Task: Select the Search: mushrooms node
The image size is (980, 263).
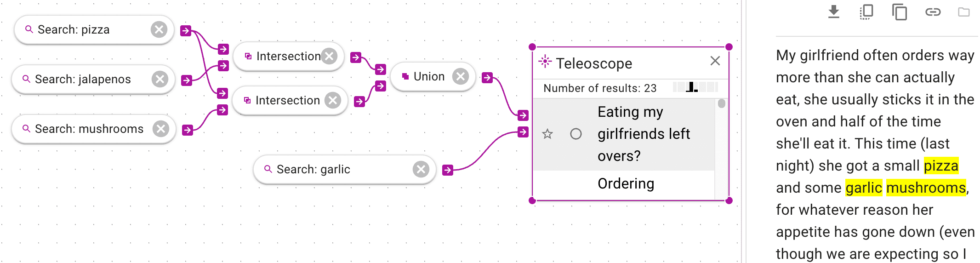Action: [89, 129]
